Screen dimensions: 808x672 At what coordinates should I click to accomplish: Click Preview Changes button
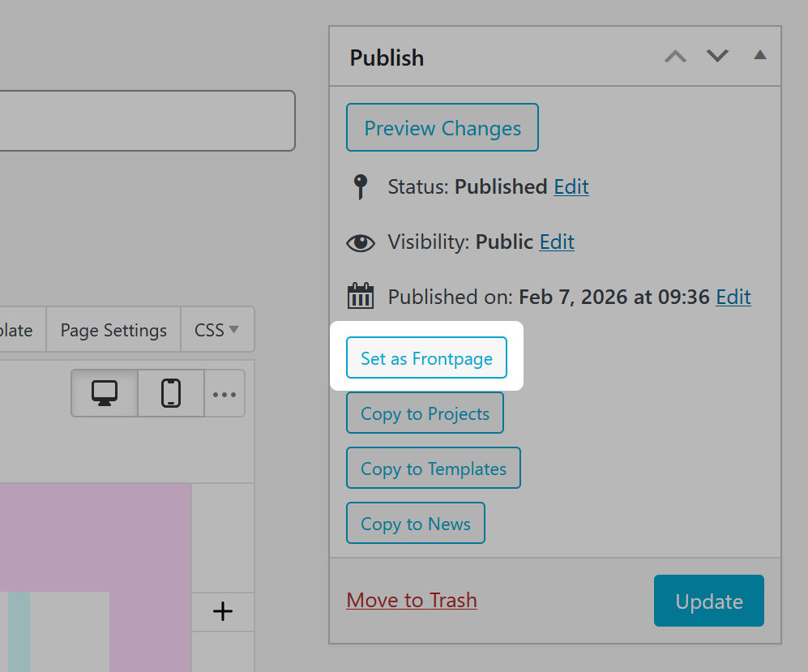[442, 128]
